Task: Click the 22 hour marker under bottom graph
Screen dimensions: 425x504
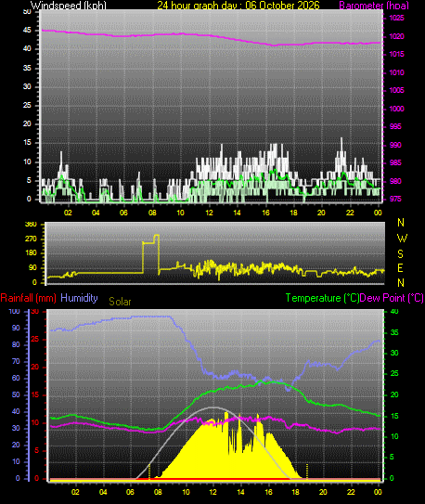Action: point(351,492)
